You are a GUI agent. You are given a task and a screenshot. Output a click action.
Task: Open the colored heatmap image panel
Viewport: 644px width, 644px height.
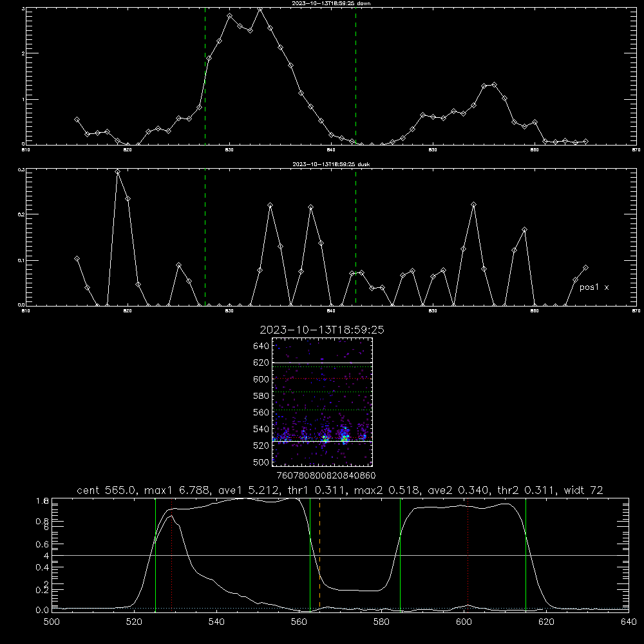323,402
